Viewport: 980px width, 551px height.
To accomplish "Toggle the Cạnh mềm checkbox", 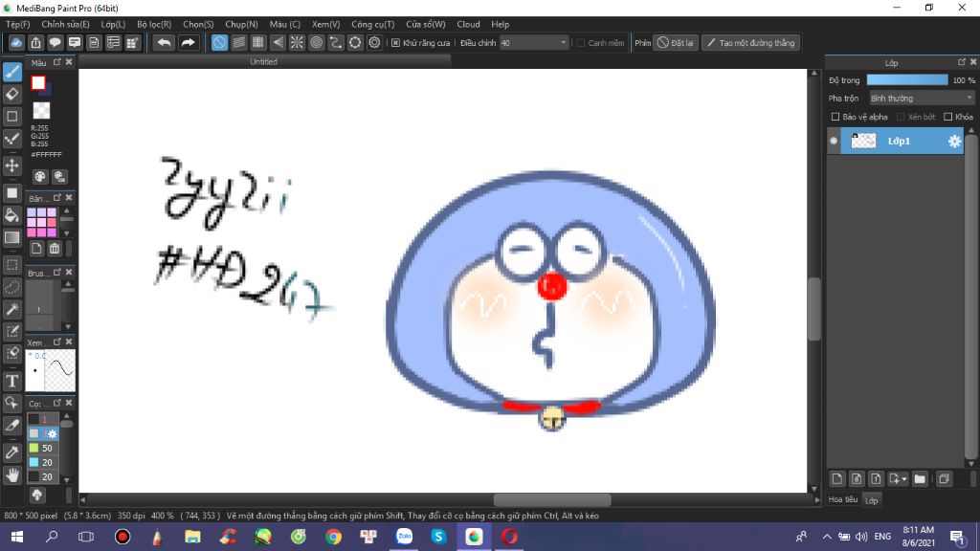I will (x=581, y=42).
